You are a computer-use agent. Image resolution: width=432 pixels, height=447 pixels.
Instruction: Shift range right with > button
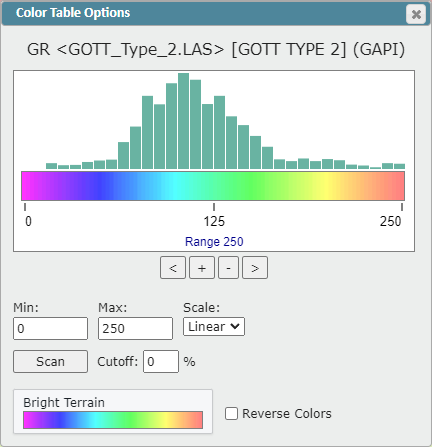[x=255, y=268]
